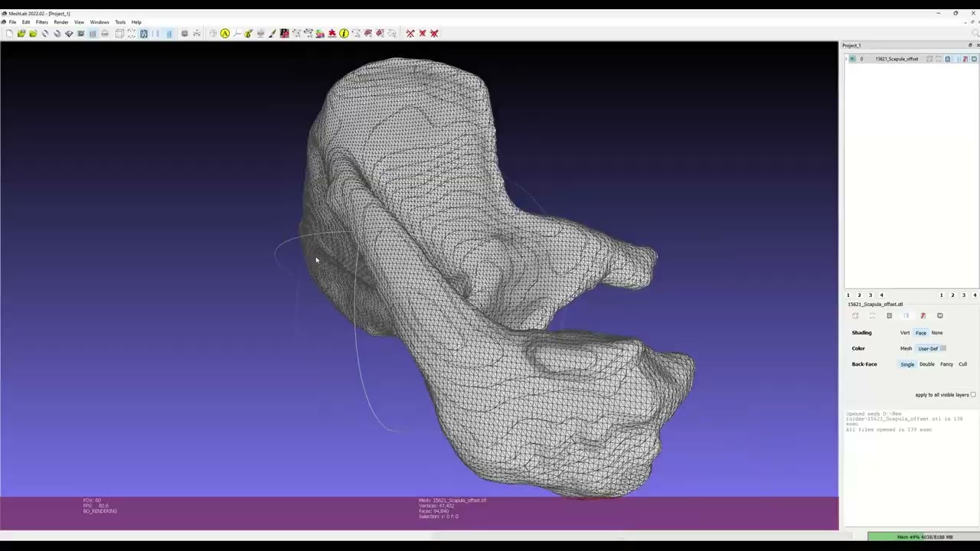Click the last red X delete icon
The height and width of the screenshot is (551, 980).
point(434,33)
